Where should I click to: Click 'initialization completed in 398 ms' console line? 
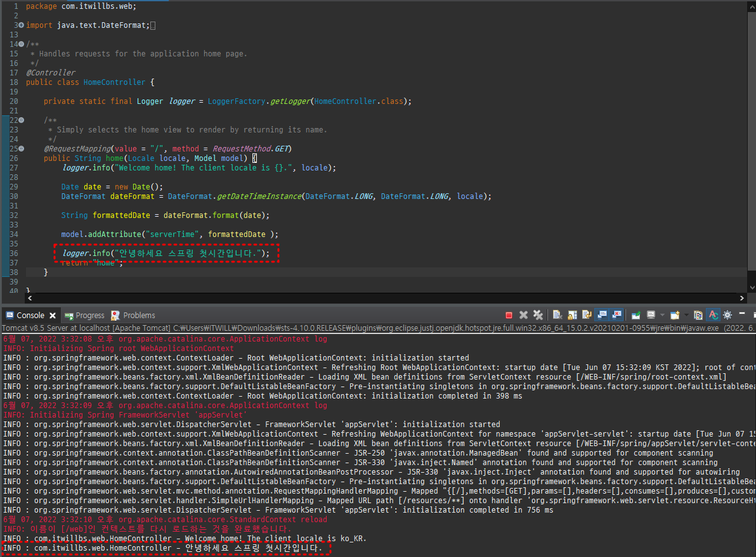(x=263, y=396)
